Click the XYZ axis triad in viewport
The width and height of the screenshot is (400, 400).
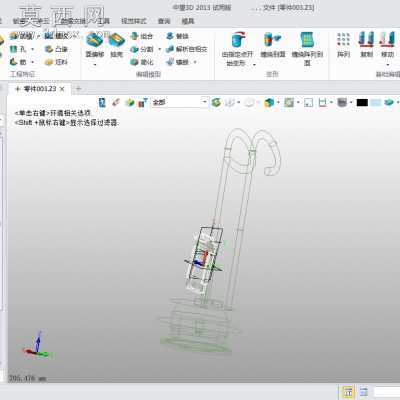click(37, 345)
